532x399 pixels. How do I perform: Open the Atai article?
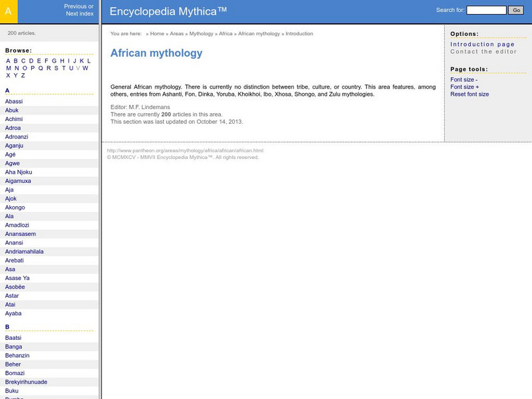click(10, 305)
